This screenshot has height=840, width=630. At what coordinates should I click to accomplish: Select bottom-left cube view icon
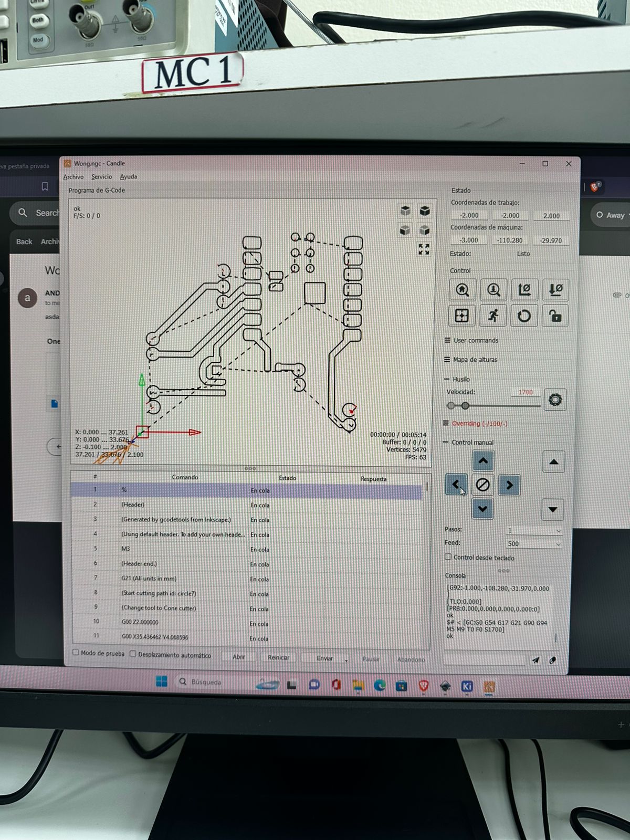405,230
